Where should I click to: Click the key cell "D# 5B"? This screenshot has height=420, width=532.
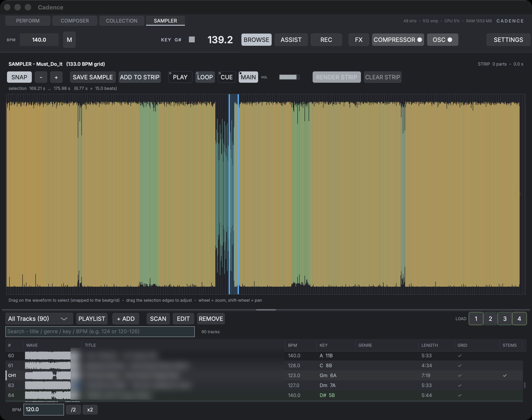pos(327,395)
